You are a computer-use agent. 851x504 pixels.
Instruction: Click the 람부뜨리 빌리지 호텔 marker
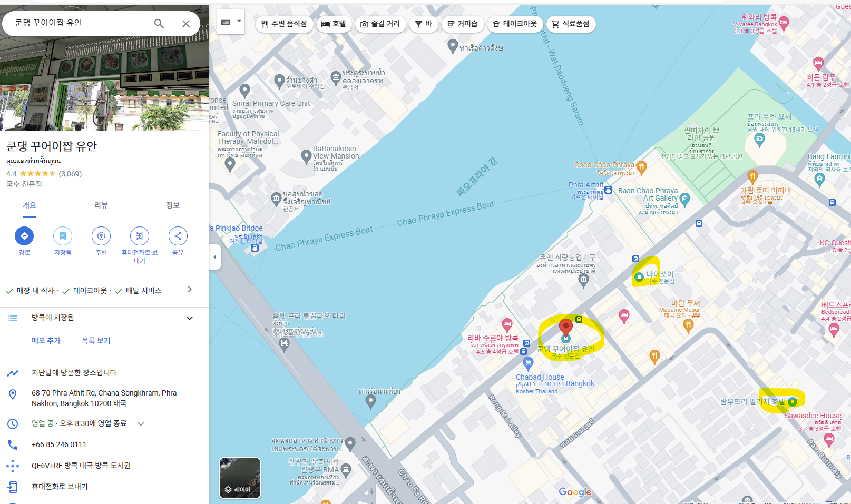793,402
